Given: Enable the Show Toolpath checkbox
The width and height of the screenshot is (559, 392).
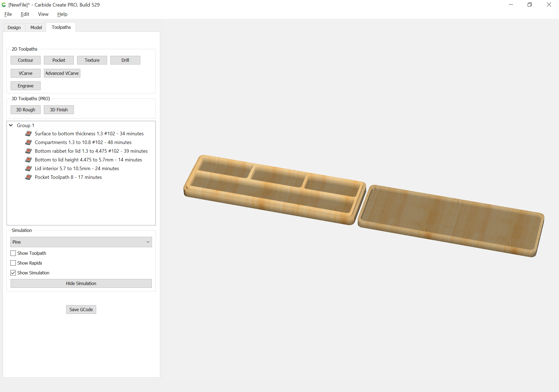Looking at the screenshot, I should (x=13, y=253).
